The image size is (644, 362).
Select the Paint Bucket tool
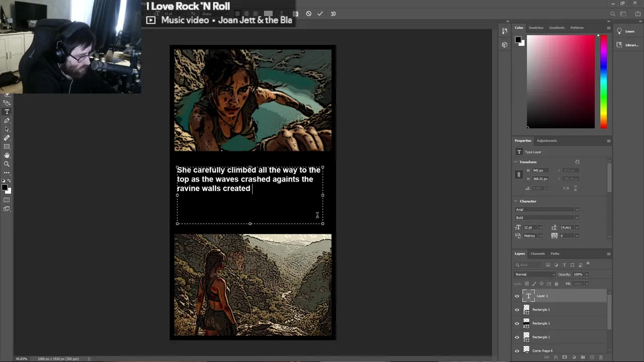pos(7,103)
